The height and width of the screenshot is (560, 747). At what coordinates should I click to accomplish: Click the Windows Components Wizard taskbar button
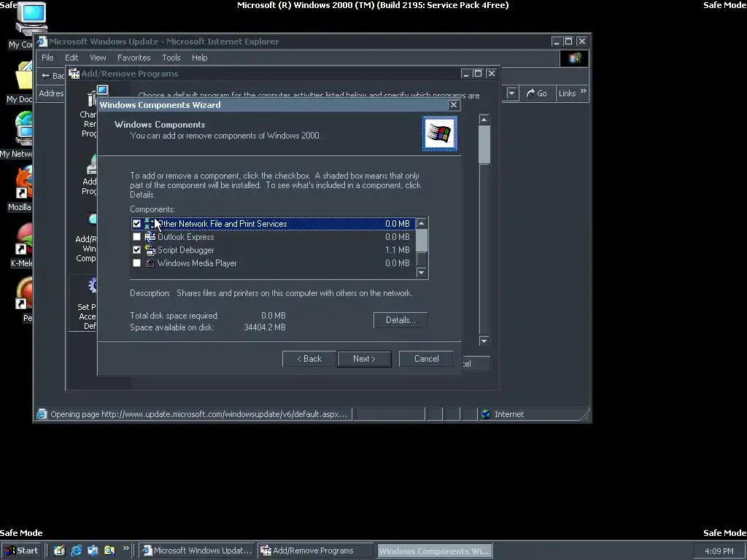click(435, 551)
